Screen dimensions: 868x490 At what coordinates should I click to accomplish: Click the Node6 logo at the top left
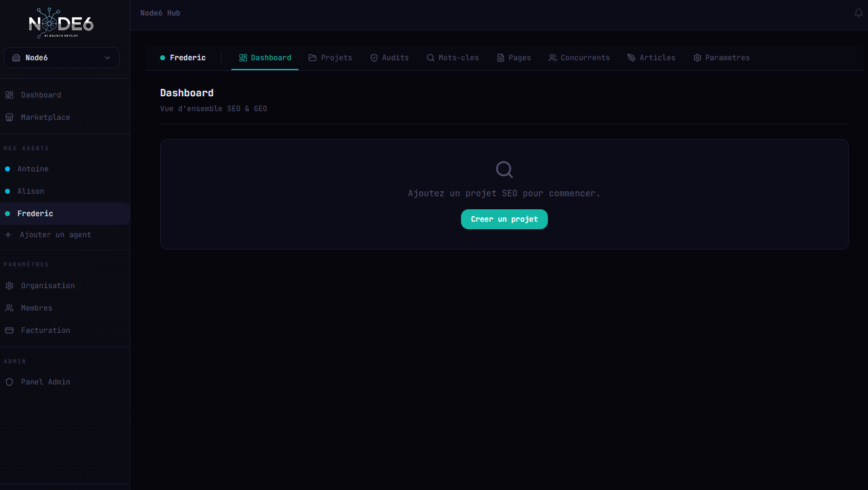[61, 24]
